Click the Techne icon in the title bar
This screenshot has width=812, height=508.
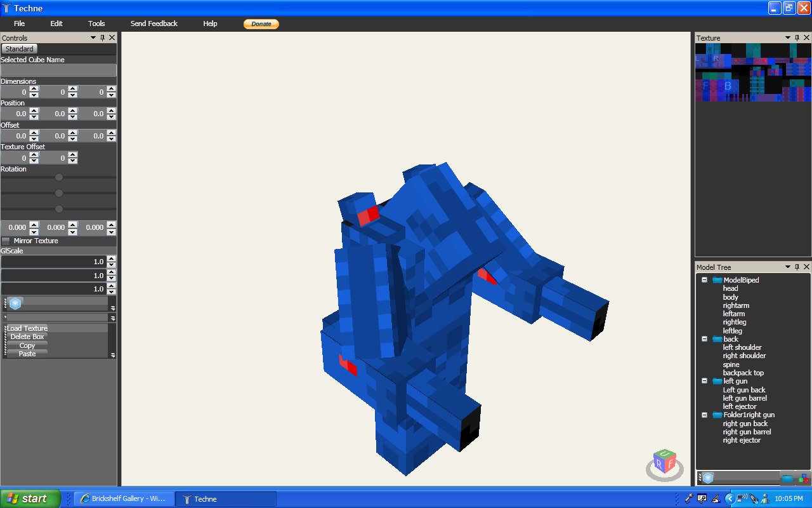[x=6, y=8]
